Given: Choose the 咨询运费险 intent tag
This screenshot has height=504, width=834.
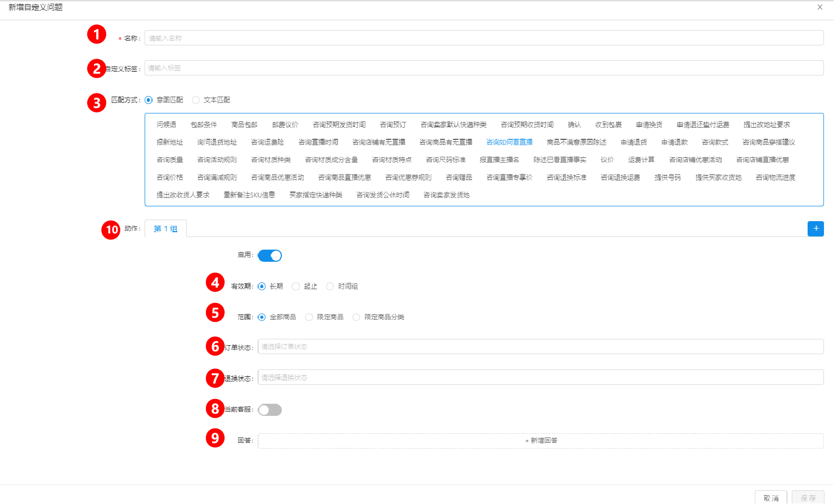Looking at the screenshot, I should [x=268, y=142].
